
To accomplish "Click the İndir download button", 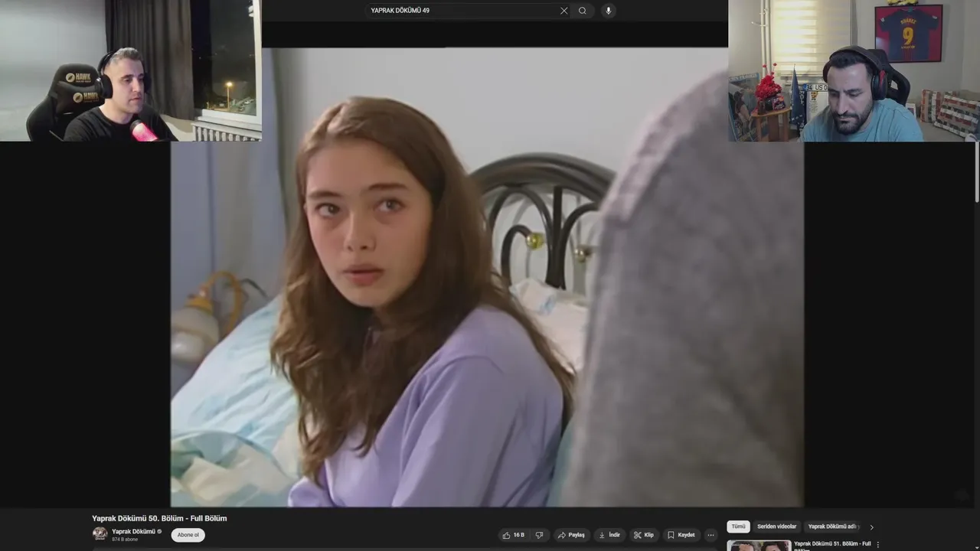I will click(x=609, y=535).
